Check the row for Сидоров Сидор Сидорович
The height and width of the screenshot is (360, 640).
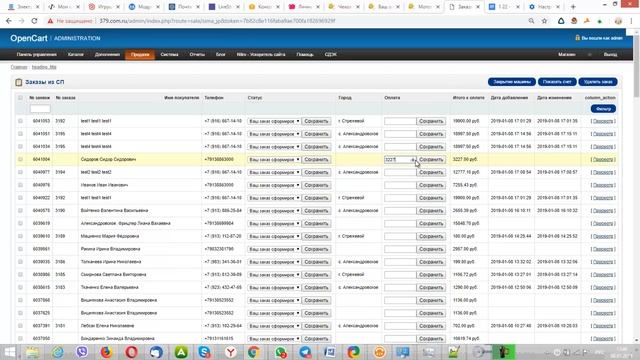click(x=20, y=159)
